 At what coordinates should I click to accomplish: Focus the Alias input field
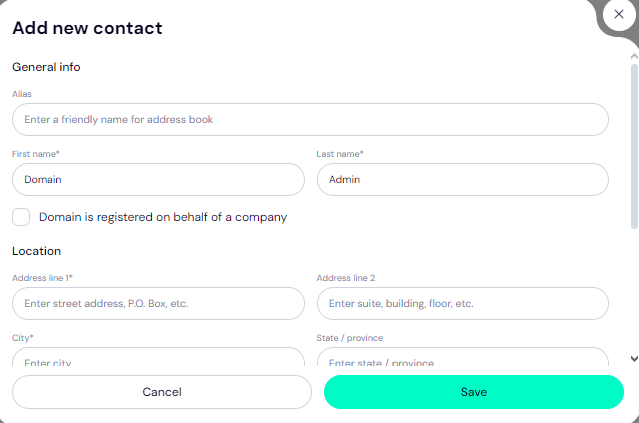tap(310, 120)
